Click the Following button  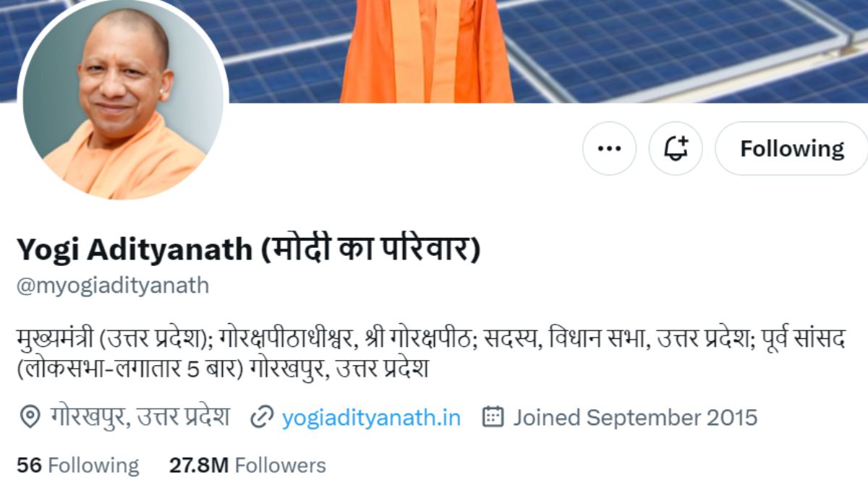[x=791, y=148]
